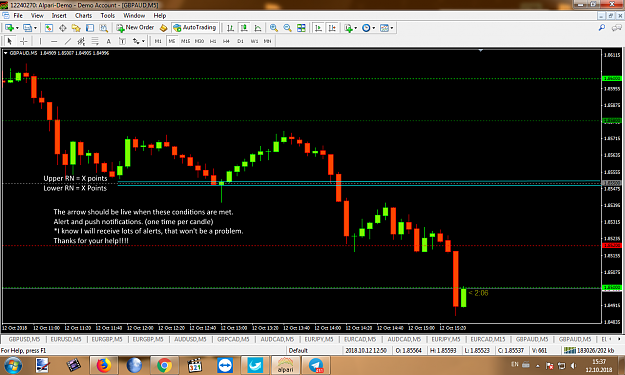
Task: Open the File menu
Action: [x=18, y=16]
